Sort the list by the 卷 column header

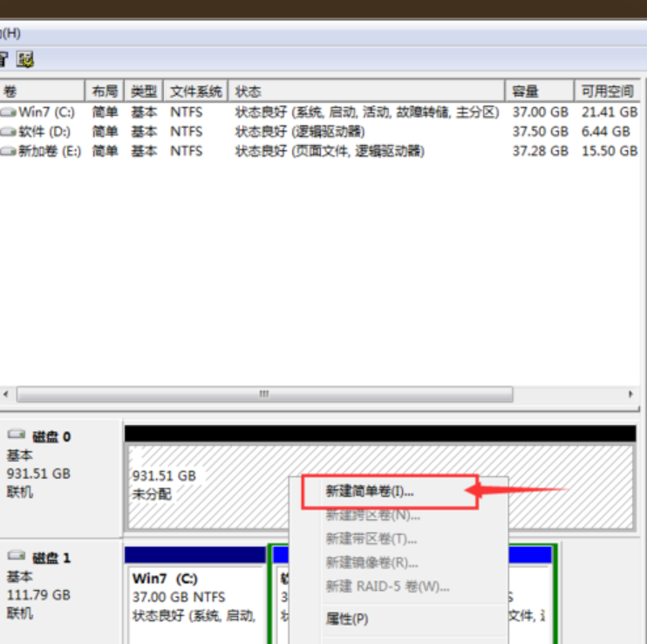42,92
